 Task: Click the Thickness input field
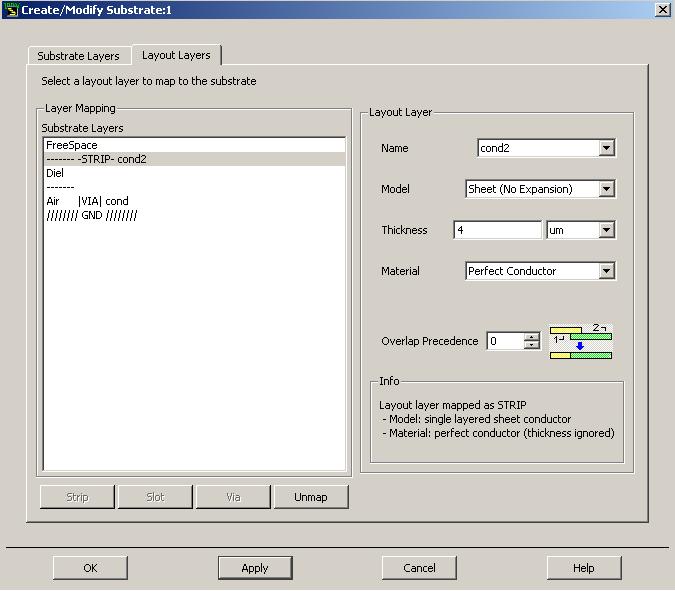tap(498, 230)
